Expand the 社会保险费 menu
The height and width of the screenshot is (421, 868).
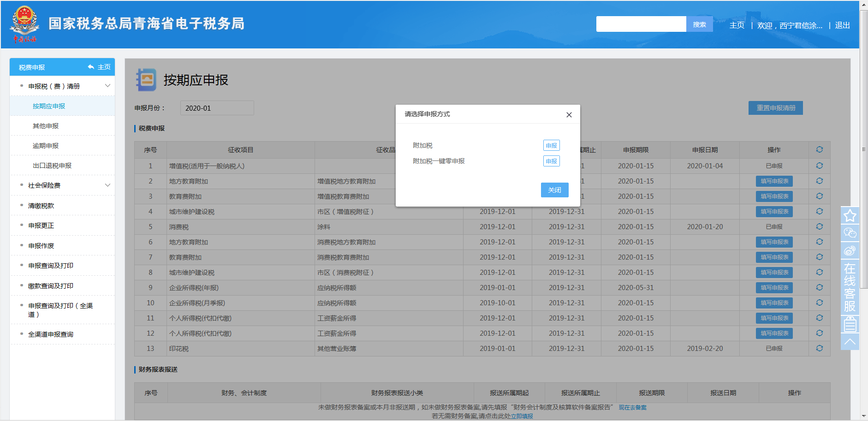(107, 185)
